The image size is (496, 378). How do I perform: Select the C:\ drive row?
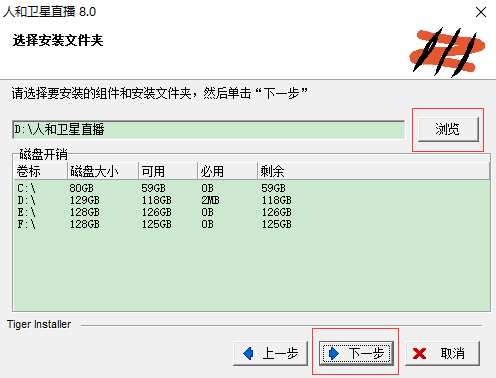click(252, 188)
